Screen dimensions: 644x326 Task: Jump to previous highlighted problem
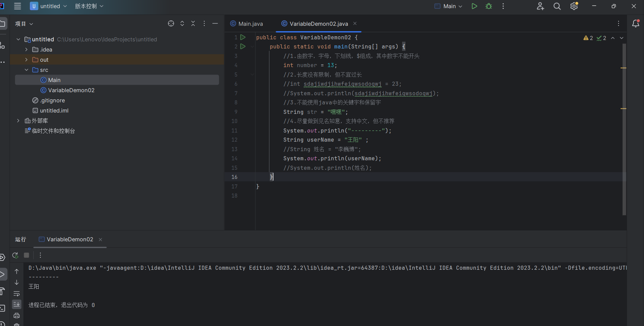613,38
